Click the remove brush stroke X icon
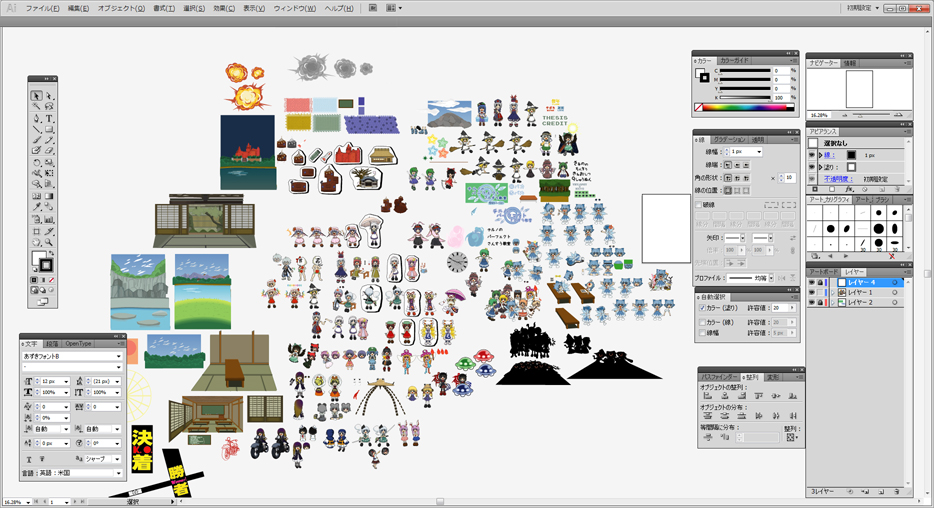This screenshot has width=934, height=508. [892, 256]
